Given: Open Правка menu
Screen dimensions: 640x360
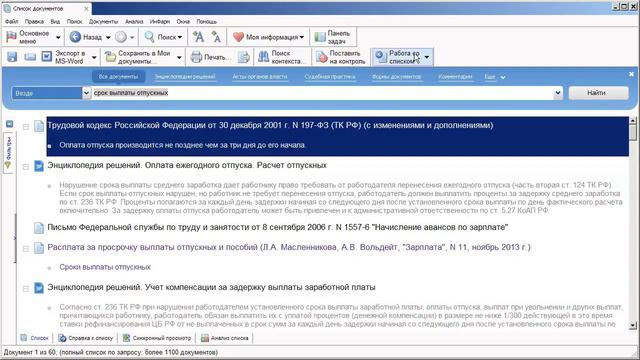Looking at the screenshot, I should pos(34,21).
